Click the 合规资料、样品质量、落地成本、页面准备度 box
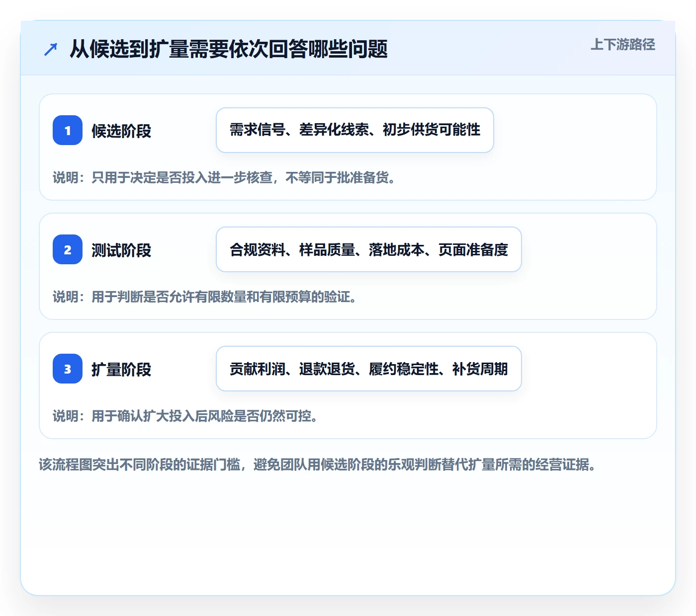 (369, 249)
